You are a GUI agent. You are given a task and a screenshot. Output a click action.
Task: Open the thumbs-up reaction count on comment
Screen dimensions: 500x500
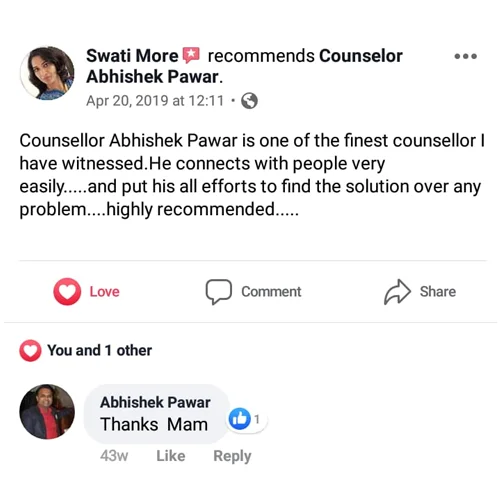(x=244, y=419)
